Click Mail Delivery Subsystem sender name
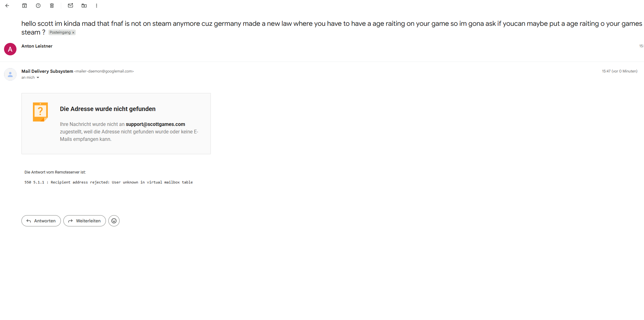 (x=47, y=71)
